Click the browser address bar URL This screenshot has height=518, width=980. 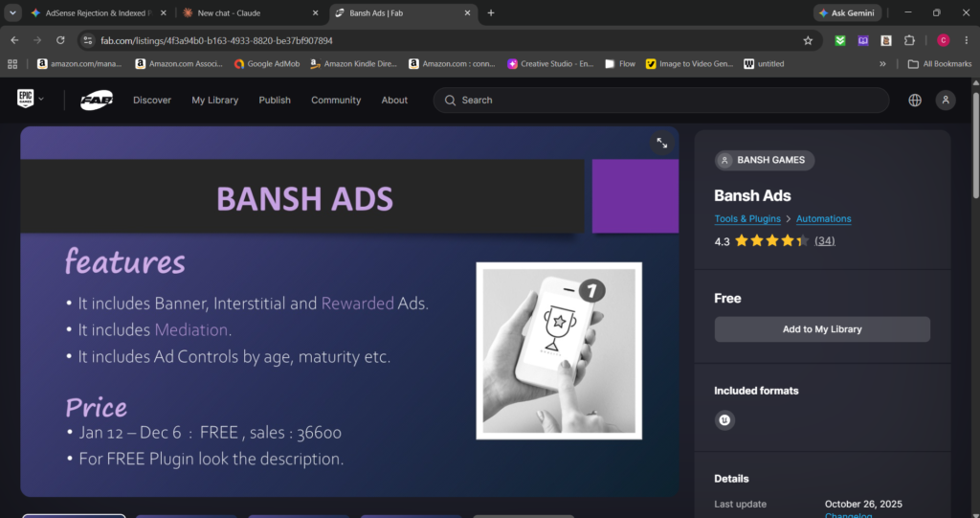[217, 40]
